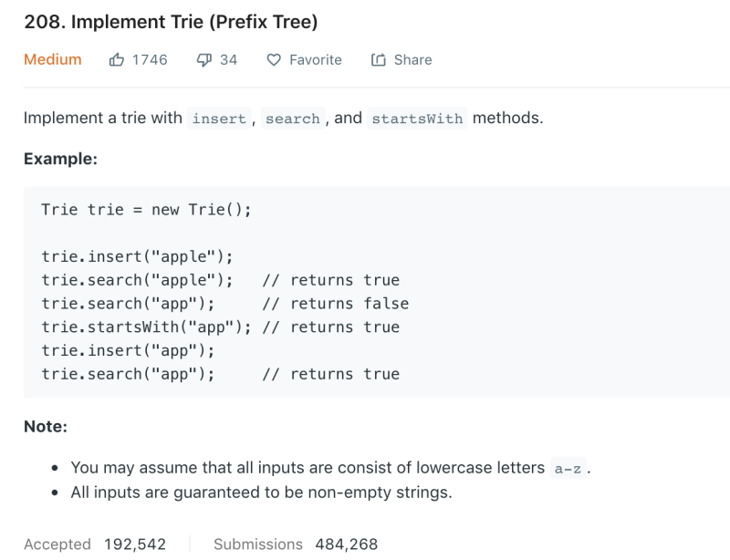Click the 1746 likes count

tap(150, 60)
